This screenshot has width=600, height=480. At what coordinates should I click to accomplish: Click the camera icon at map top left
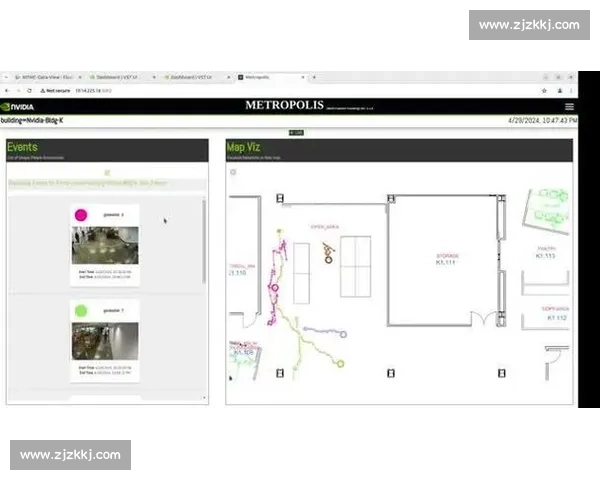point(280,198)
